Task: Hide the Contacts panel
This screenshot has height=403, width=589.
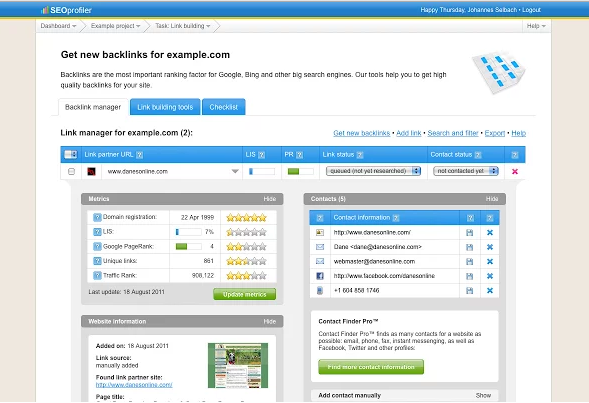Action: point(492,199)
